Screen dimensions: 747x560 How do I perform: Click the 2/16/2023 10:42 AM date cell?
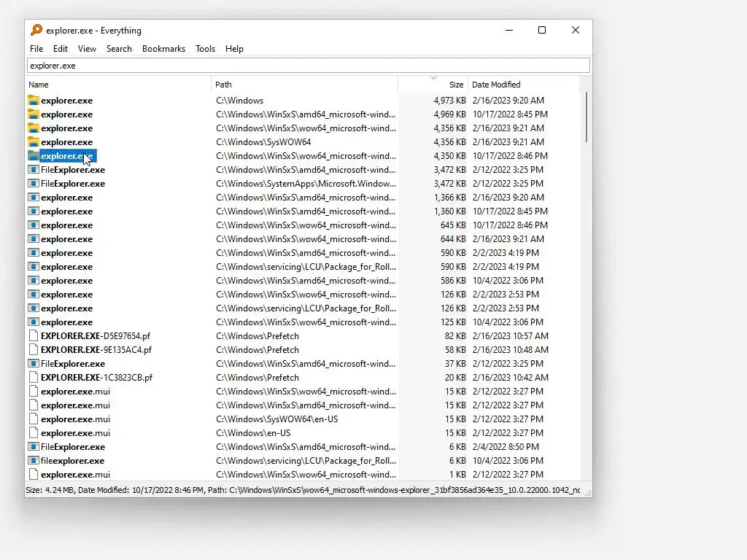[x=510, y=377]
